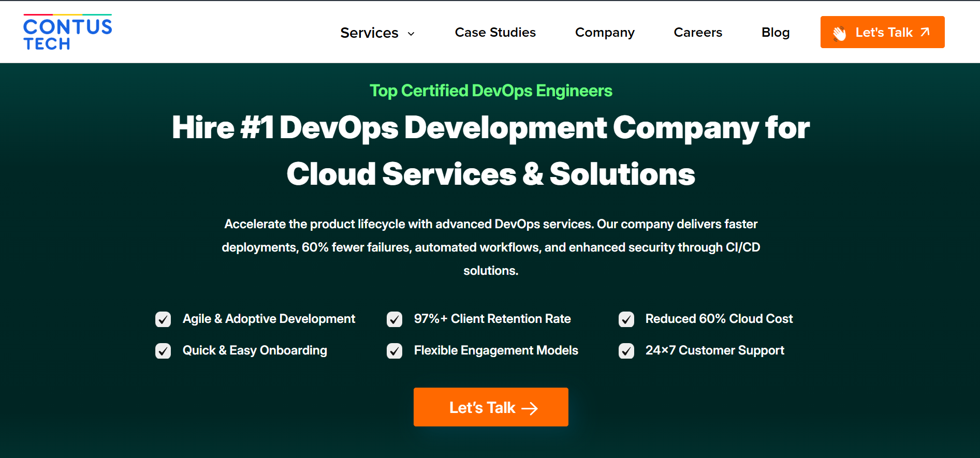Click the Let's Talk hero button
Viewport: 980px width, 458px height.
pyautogui.click(x=491, y=407)
